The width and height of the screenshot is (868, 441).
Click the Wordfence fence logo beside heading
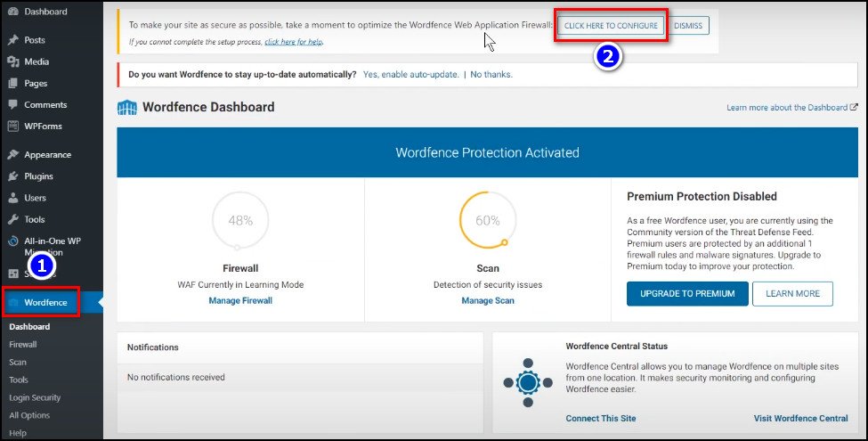click(x=127, y=108)
